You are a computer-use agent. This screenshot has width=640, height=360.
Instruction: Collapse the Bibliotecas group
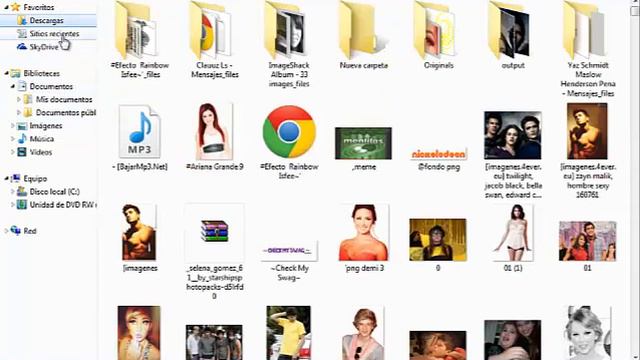tap(6, 73)
